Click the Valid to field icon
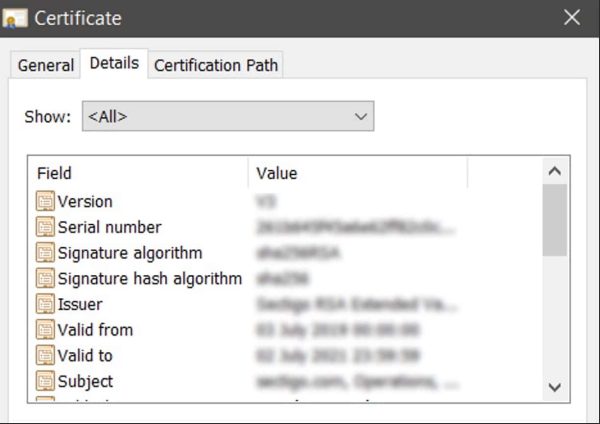Screen dimensions: 600x424 point(45,355)
